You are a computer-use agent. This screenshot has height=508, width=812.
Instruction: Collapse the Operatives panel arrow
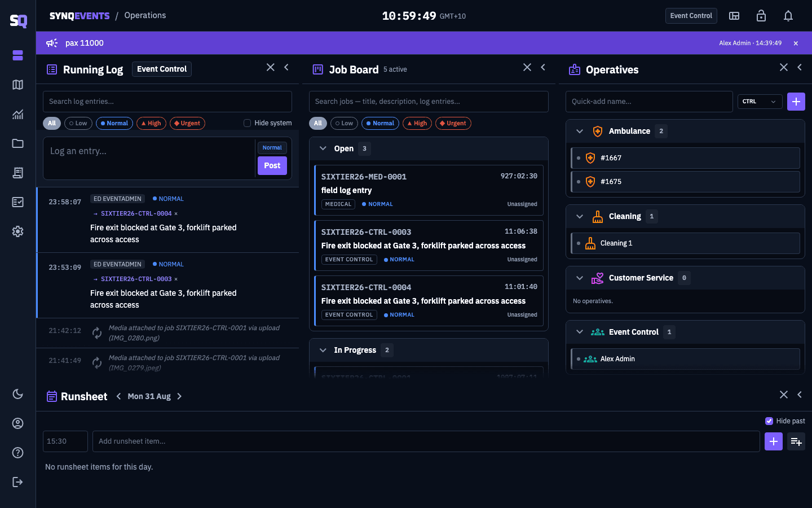tap(800, 67)
